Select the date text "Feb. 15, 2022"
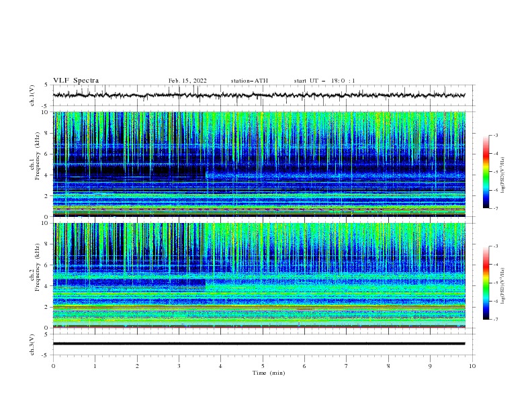The image size is (532, 411). click(187, 81)
